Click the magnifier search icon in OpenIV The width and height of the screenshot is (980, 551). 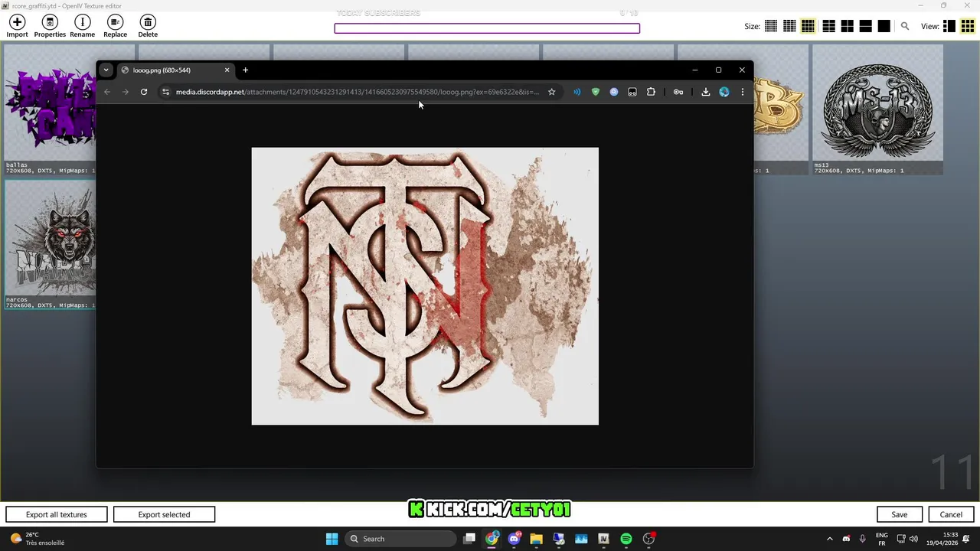[x=905, y=26]
